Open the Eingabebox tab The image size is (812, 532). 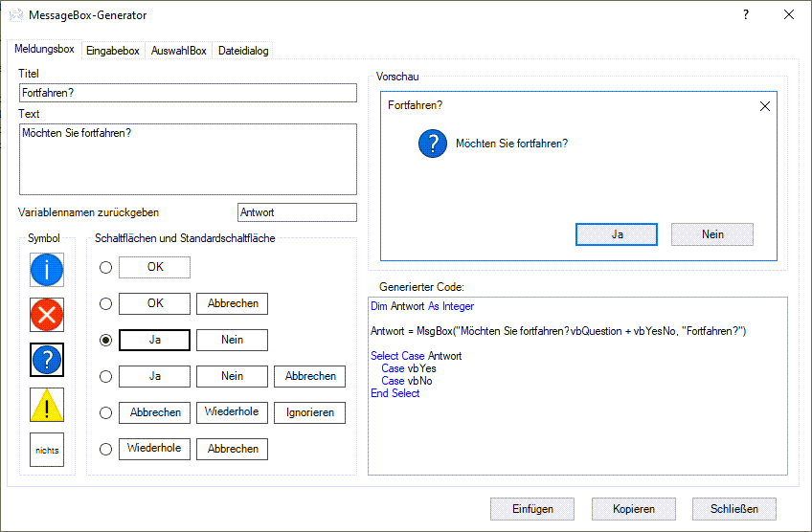pos(113,51)
